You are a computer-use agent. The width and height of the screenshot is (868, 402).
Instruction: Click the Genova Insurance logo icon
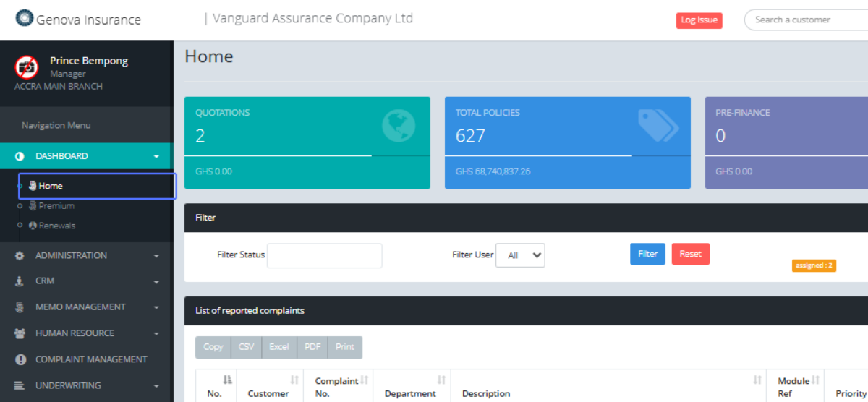(x=25, y=18)
